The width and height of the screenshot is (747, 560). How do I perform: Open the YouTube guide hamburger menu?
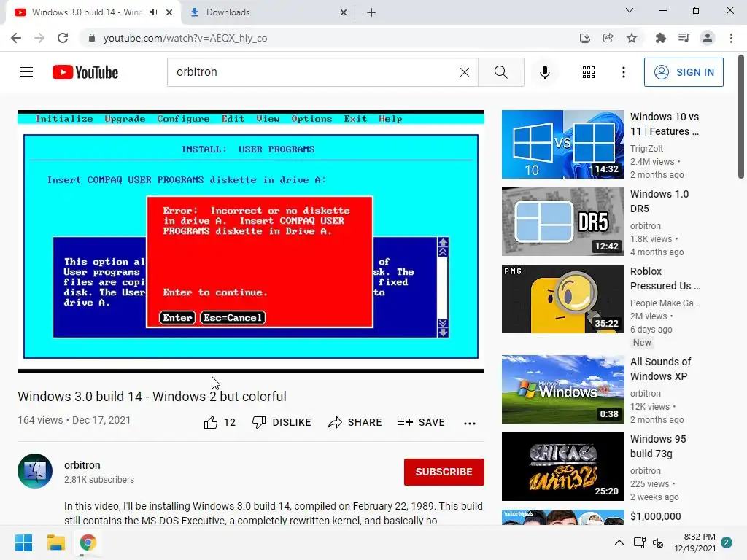tap(26, 72)
